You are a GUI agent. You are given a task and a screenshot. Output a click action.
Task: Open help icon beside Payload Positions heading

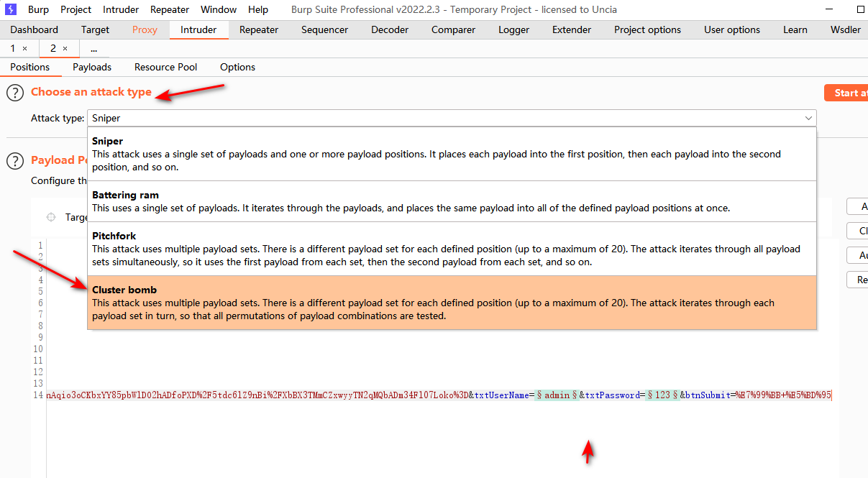15,161
